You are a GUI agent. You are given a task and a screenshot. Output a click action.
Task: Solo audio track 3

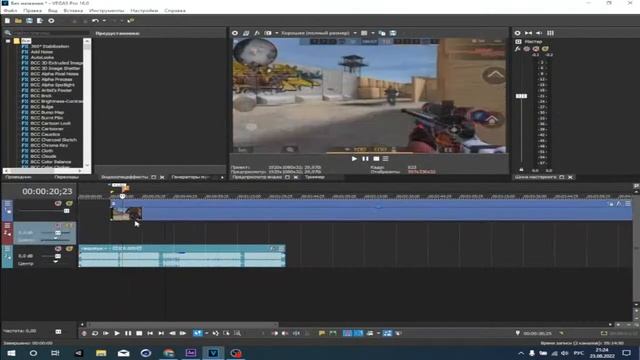point(69,249)
